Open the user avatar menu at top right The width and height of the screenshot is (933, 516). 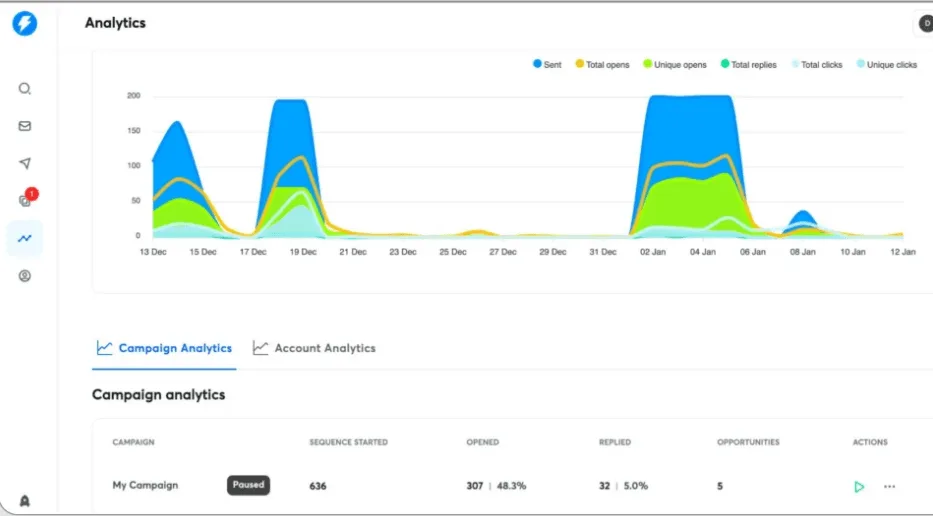pos(924,23)
